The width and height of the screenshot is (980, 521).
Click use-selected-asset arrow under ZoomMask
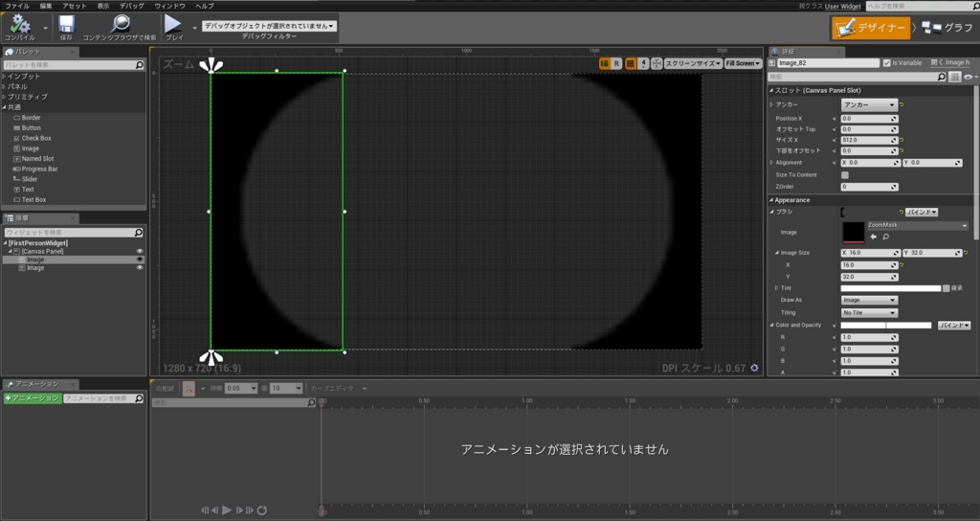point(873,238)
